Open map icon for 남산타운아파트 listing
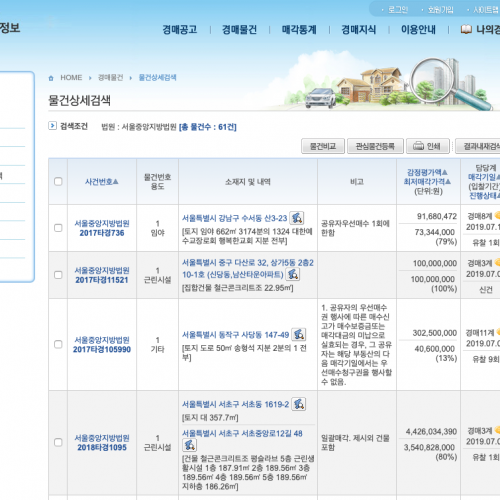 [x=292, y=274]
